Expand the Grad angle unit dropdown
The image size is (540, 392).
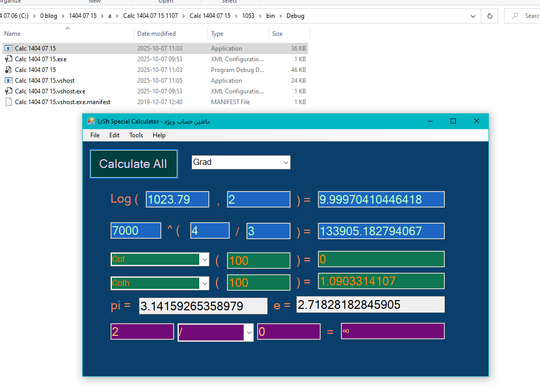tap(285, 162)
